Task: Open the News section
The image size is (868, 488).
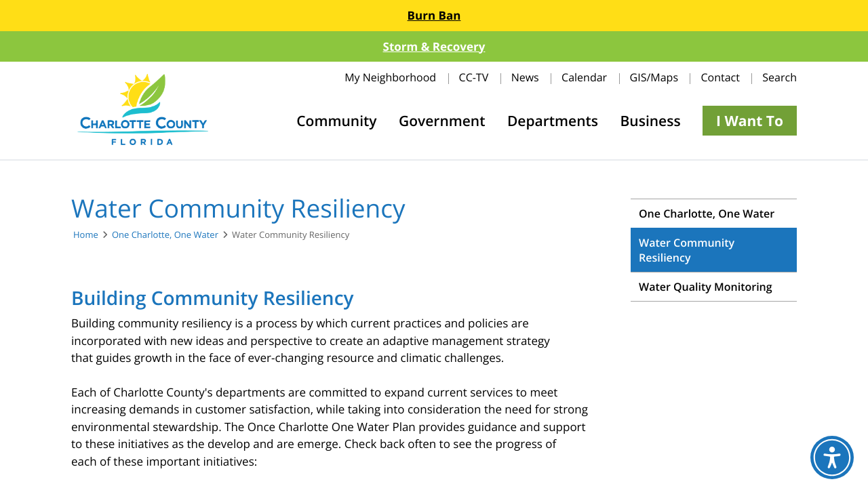Action: [x=525, y=77]
